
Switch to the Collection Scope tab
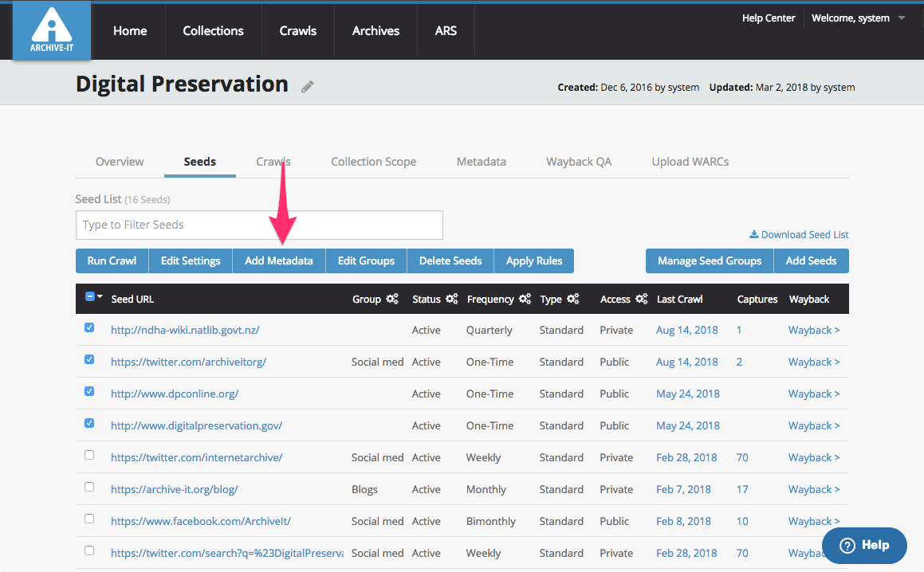click(x=373, y=162)
